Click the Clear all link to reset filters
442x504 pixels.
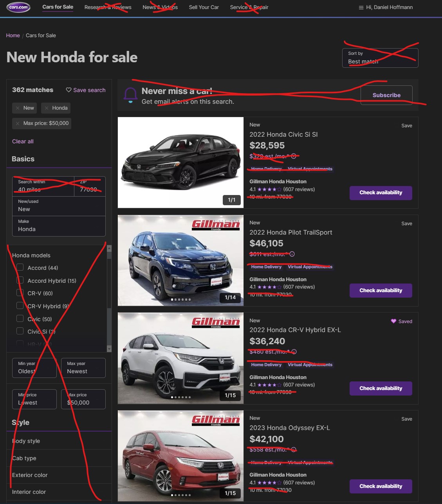point(22,141)
